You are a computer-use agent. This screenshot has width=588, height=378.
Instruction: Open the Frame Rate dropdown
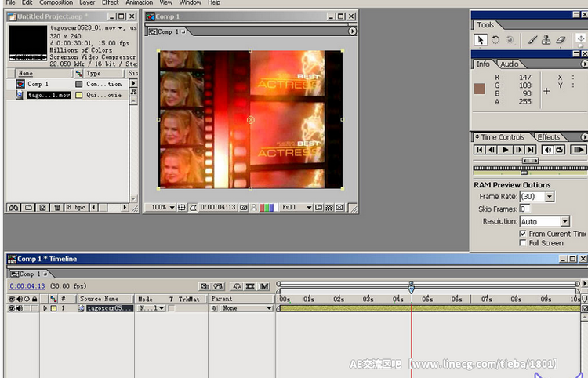click(x=550, y=197)
